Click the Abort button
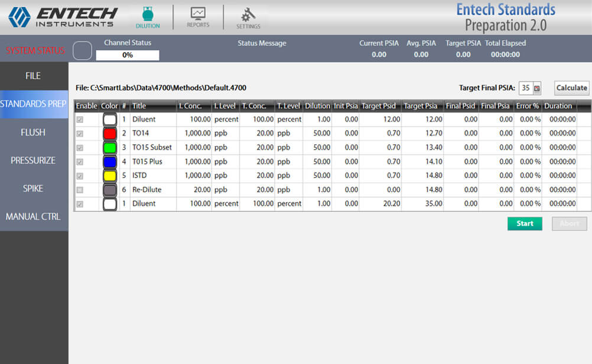 coord(570,223)
